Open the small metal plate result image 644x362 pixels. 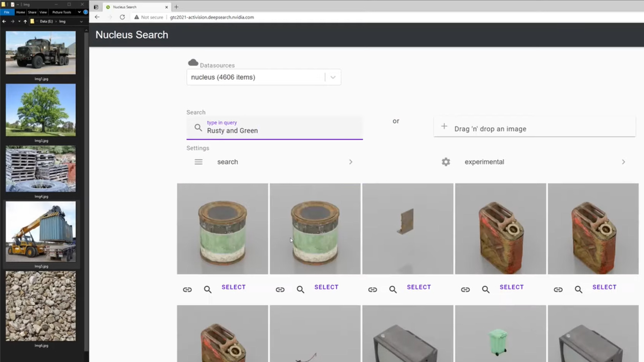point(408,229)
